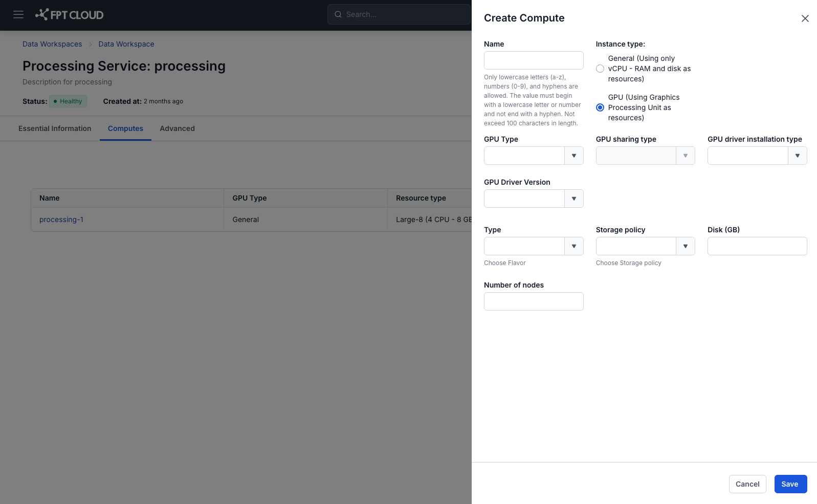The width and height of the screenshot is (817, 504).
Task: Click the Save button
Action: click(790, 484)
